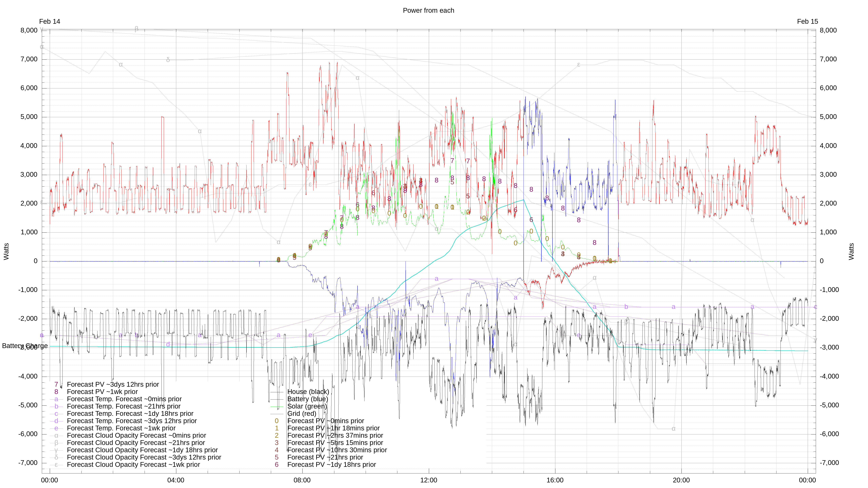868x488 pixels.
Task: Click legend 'Forecast Cloud Opacity Forecast ~21hrs prior'
Action: tap(136, 443)
